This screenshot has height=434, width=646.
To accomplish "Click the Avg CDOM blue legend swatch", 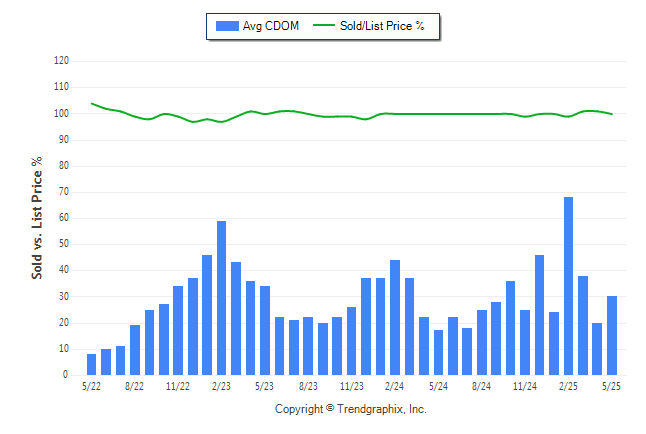I will [227, 26].
